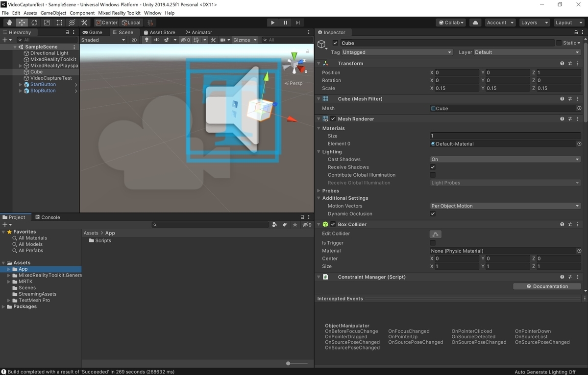Open the Account dropdown
This screenshot has width=588, height=375.
click(x=500, y=23)
